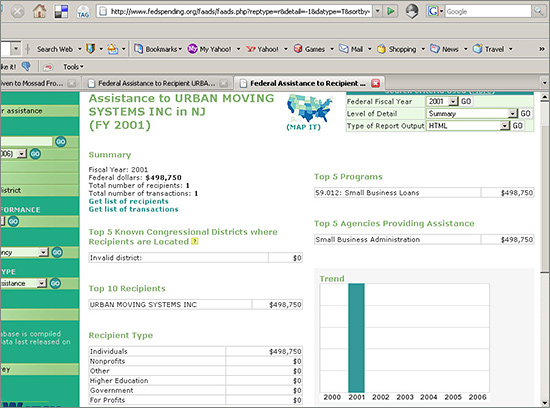Open the Tools menu
Viewport: 550px width, 408px height.
coord(73,67)
